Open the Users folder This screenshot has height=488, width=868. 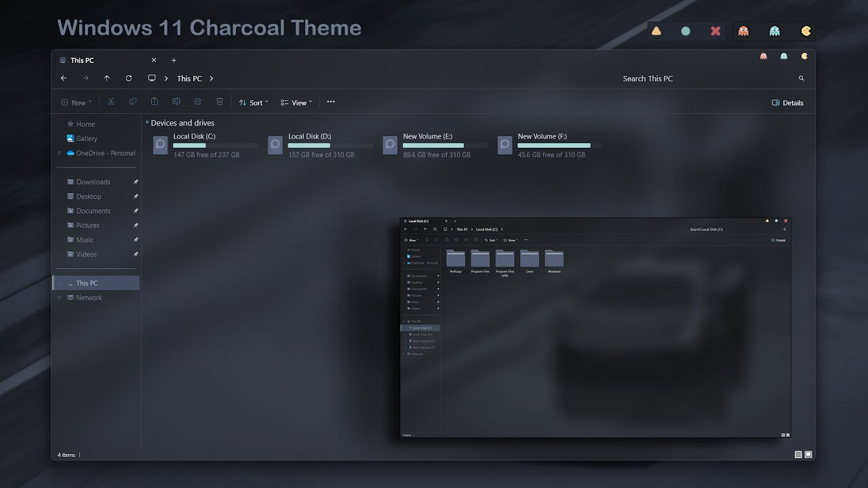pyautogui.click(x=530, y=262)
